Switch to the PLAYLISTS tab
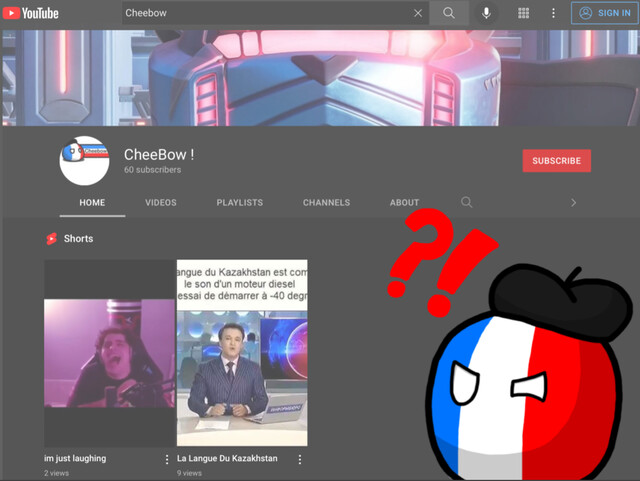 pos(240,203)
